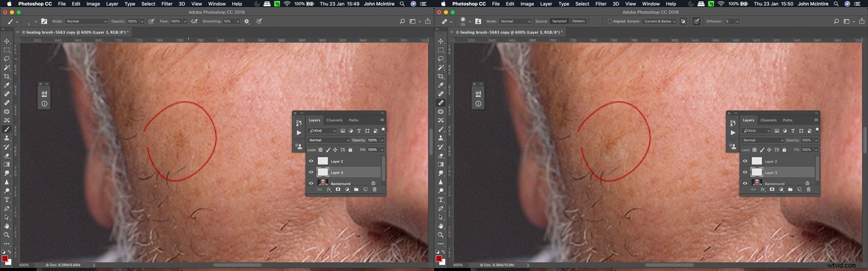Viewport: 868px width, 271px height.
Task: Open Layer menu in left window menu bar
Action: [x=112, y=3]
